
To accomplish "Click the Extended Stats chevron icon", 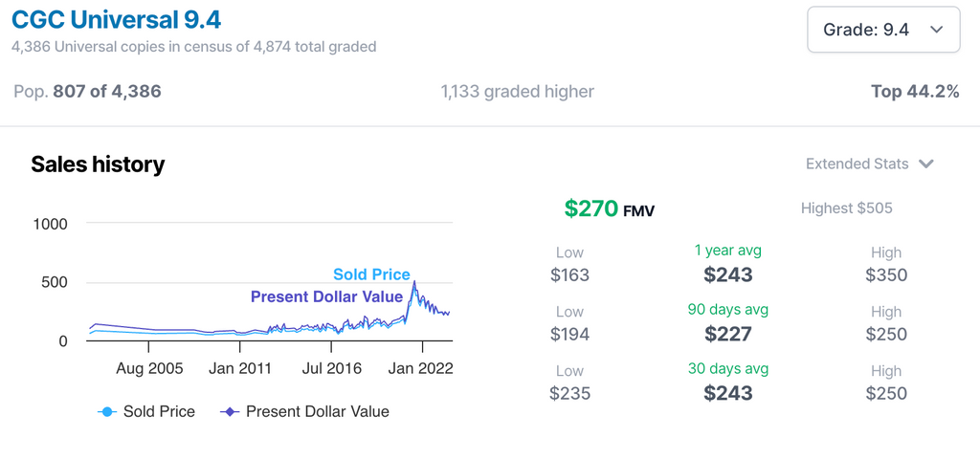I will tap(925, 164).
